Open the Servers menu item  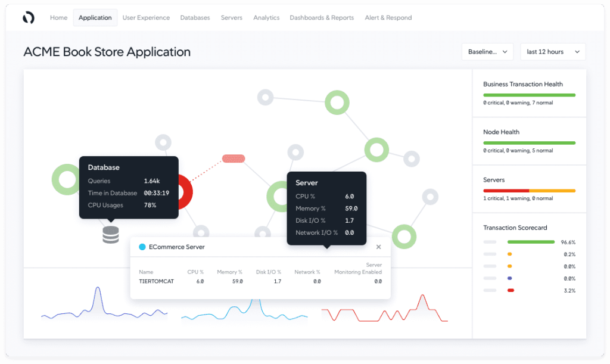[x=232, y=17]
